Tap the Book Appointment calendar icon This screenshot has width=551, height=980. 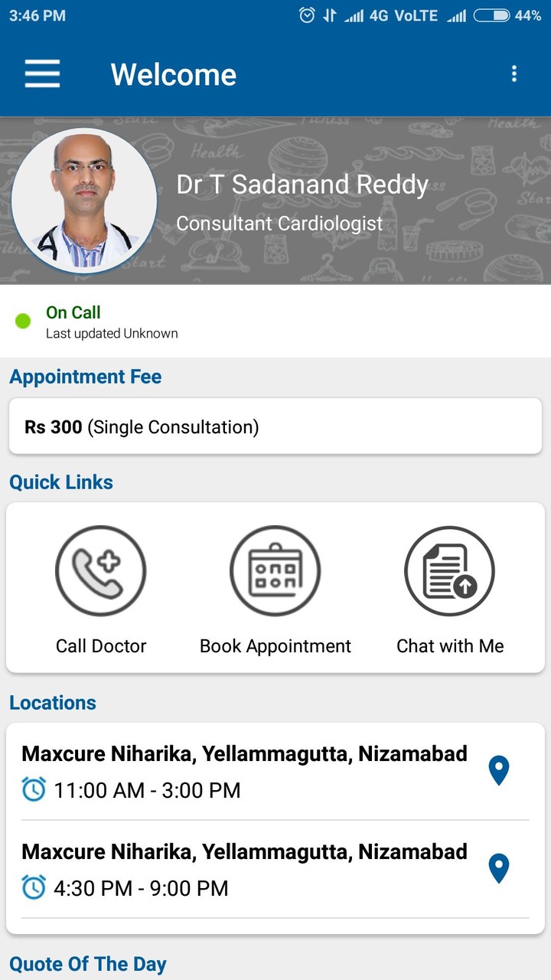pos(275,570)
